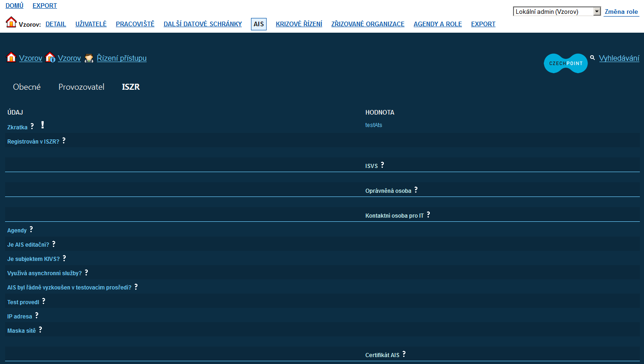This screenshot has width=644, height=364.
Task: Click the Agendy label
Action: click(x=17, y=231)
